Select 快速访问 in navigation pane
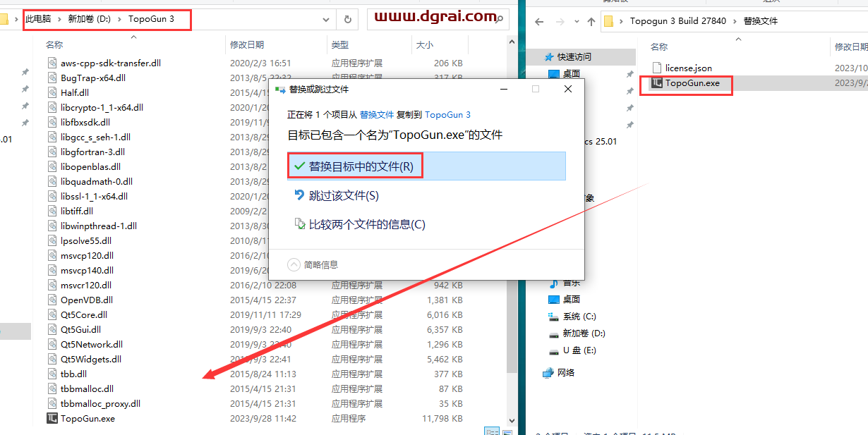Viewport: 868px width, 435px height. 574,56
